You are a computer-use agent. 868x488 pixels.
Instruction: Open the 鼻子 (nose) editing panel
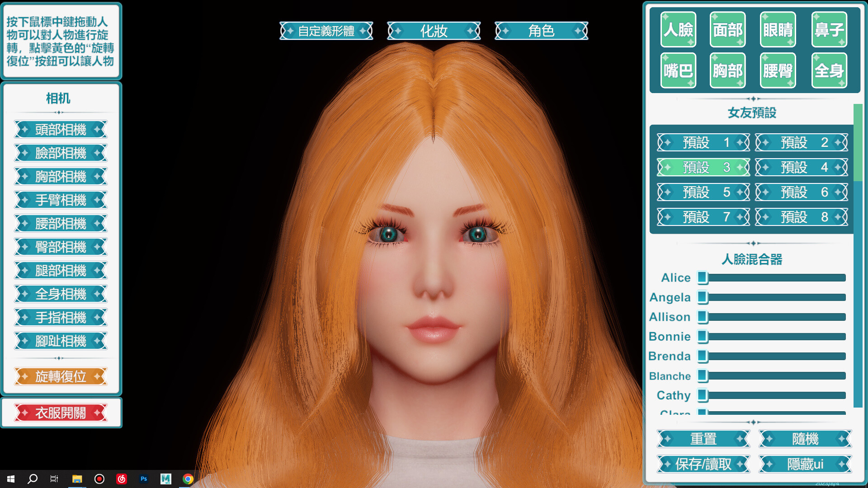(829, 30)
